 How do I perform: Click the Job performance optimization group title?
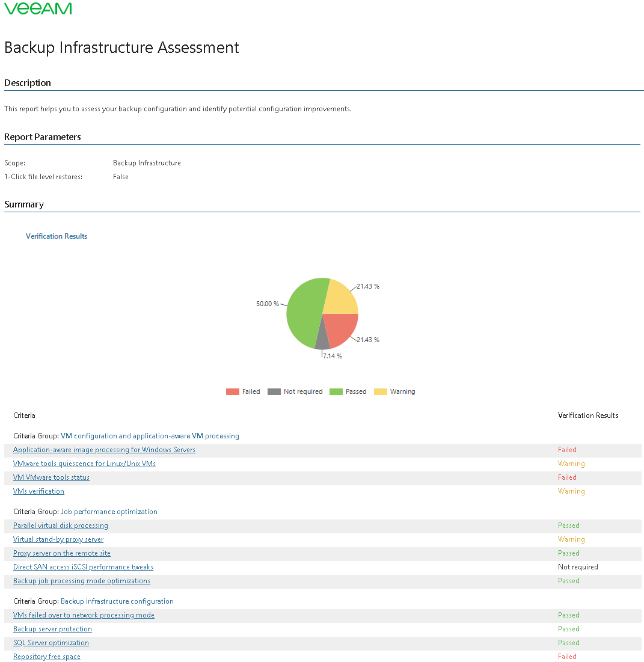tap(109, 512)
